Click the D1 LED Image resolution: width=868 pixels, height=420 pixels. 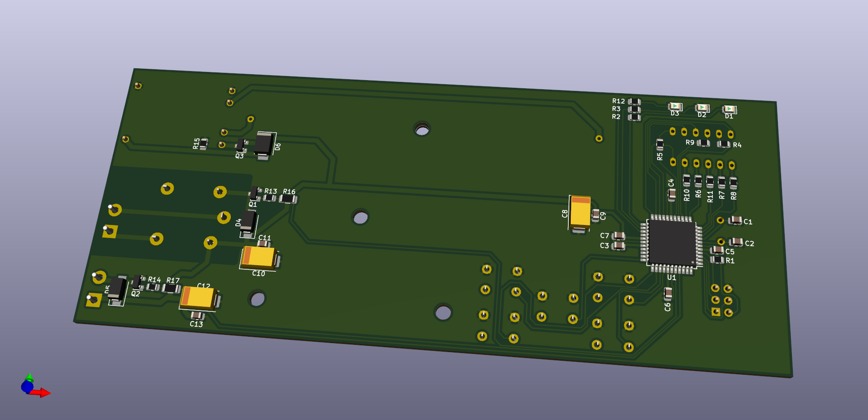click(730, 109)
